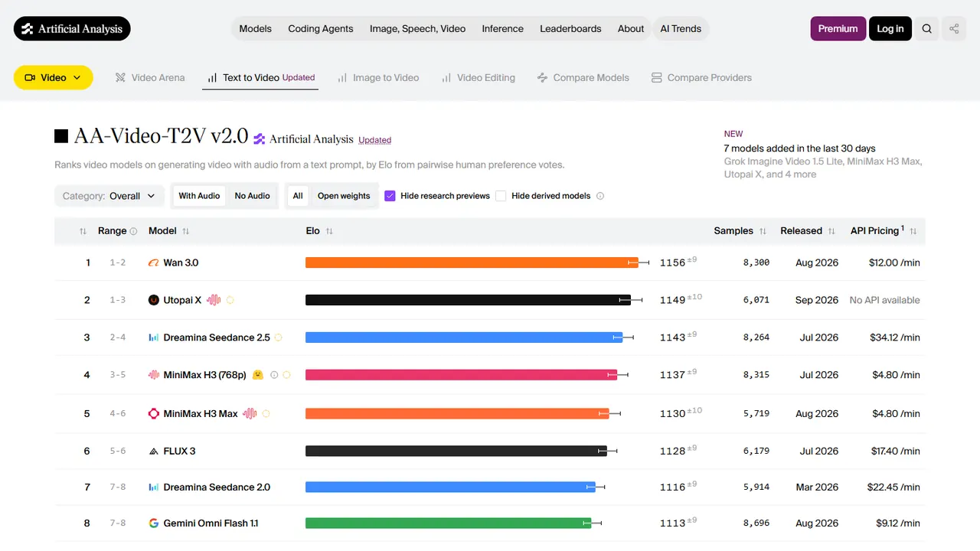Open the Models nav menu
Screen dimensions: 980x551
click(255, 29)
